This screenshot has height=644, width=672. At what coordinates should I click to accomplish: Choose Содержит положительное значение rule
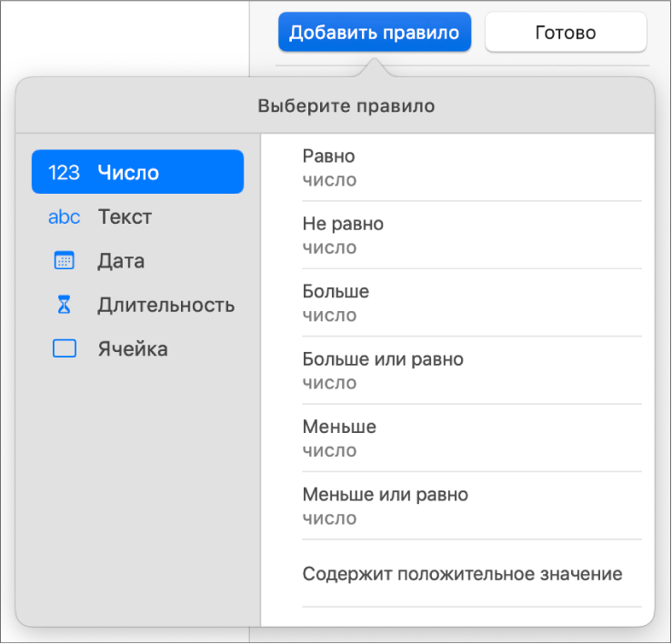click(472, 574)
